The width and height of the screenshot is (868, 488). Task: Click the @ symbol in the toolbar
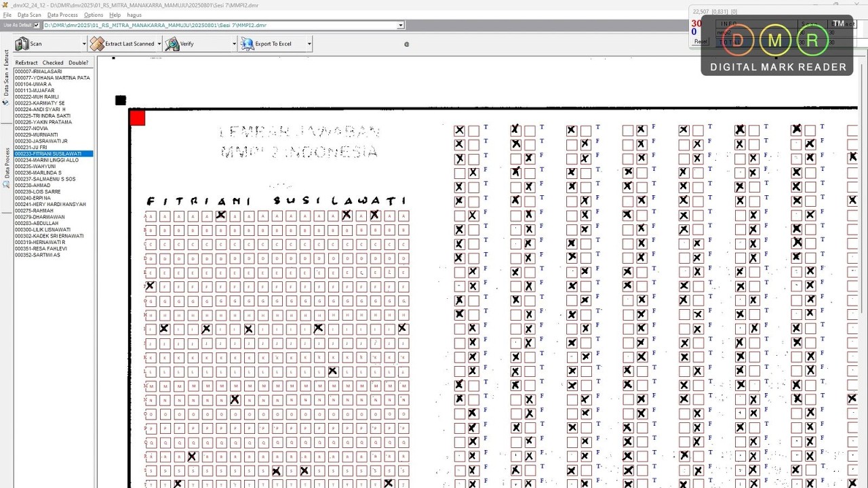tap(407, 44)
